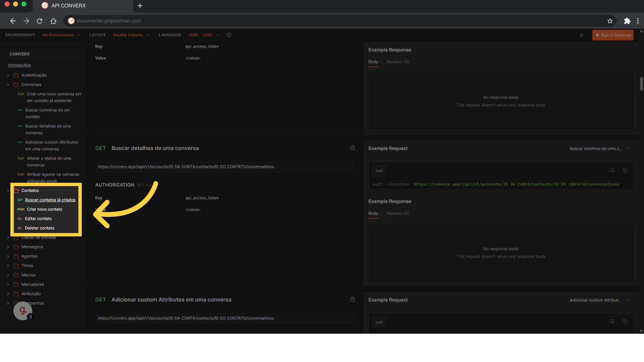Expand the Autenticação folder chevron
The image size is (644, 362).
tap(8, 75)
